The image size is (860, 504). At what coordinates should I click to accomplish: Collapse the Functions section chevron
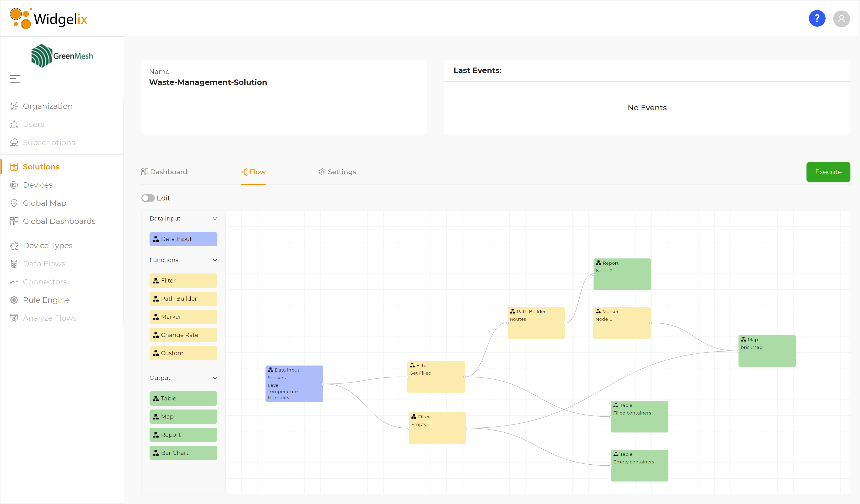click(x=215, y=260)
